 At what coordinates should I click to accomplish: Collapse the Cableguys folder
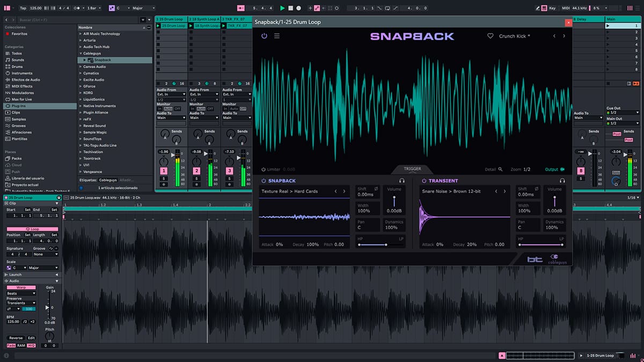click(80, 54)
